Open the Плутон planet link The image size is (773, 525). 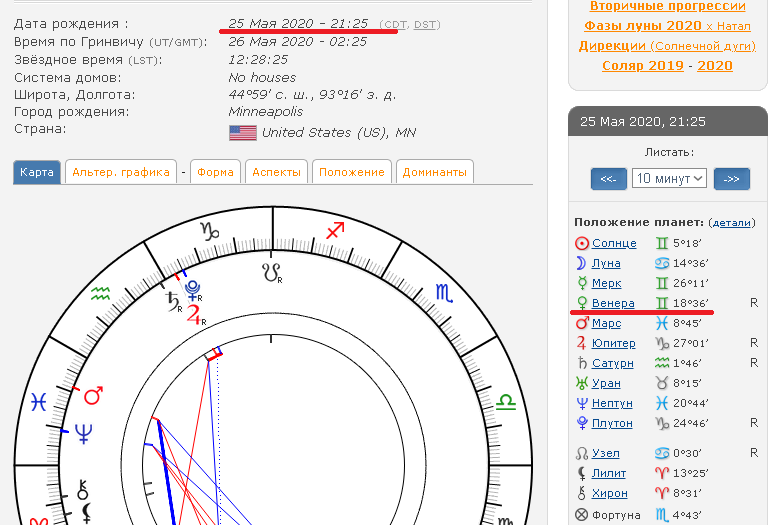tap(612, 423)
